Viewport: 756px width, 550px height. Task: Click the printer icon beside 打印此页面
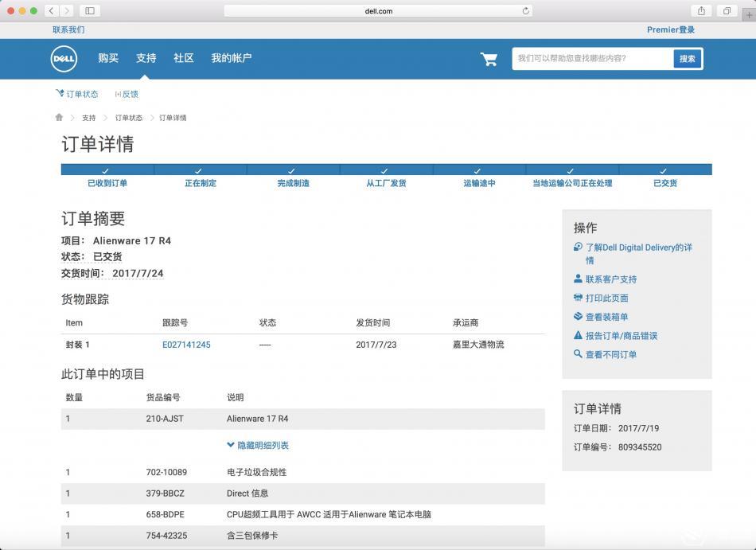pyautogui.click(x=579, y=297)
